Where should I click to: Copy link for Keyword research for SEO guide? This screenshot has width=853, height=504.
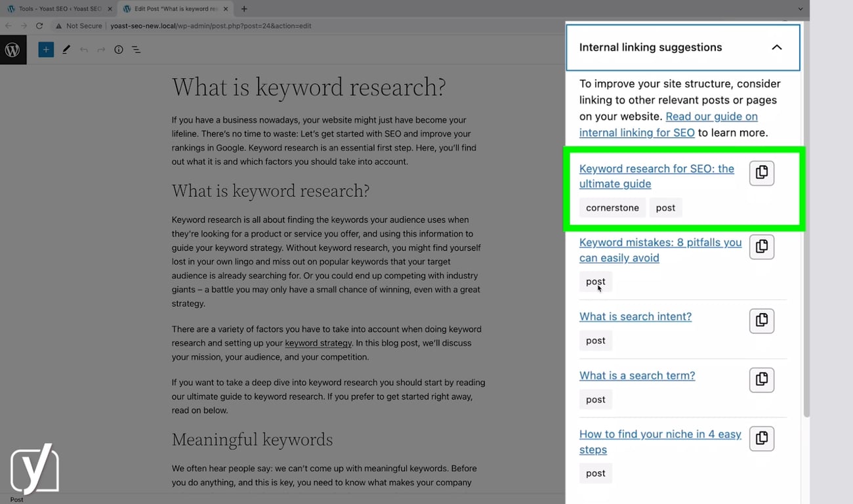[x=761, y=173]
